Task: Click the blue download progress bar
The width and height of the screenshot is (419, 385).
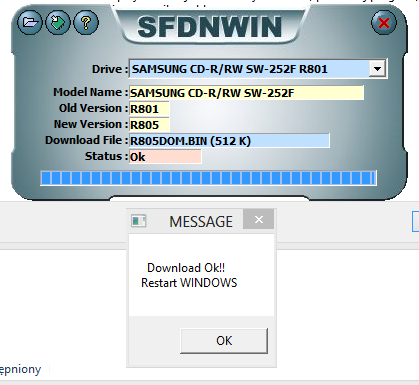Action: pos(209,178)
